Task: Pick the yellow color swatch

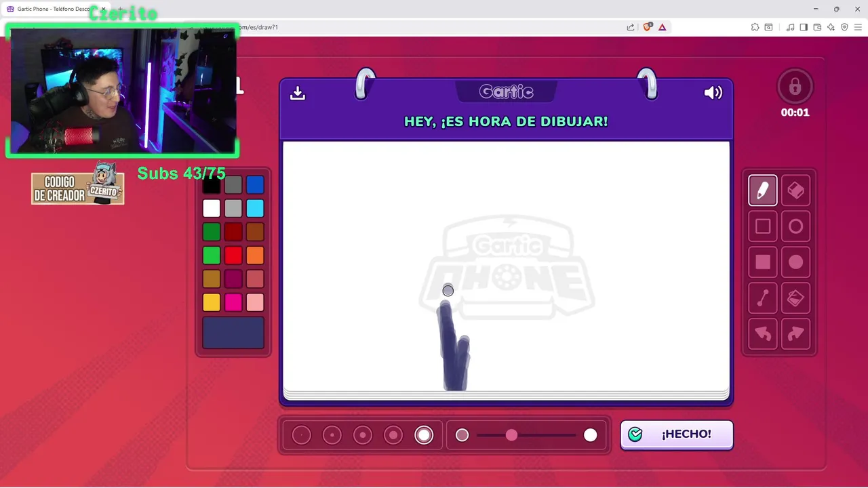Action: tap(212, 302)
